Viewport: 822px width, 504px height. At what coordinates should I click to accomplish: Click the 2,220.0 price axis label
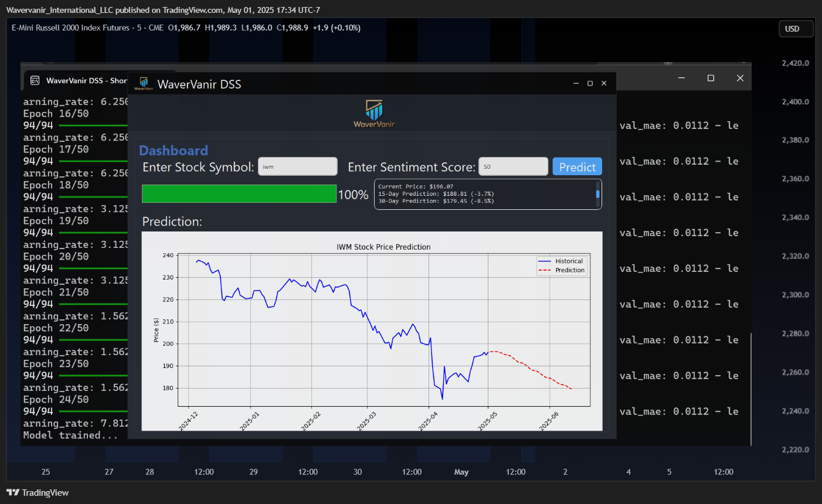click(x=796, y=449)
